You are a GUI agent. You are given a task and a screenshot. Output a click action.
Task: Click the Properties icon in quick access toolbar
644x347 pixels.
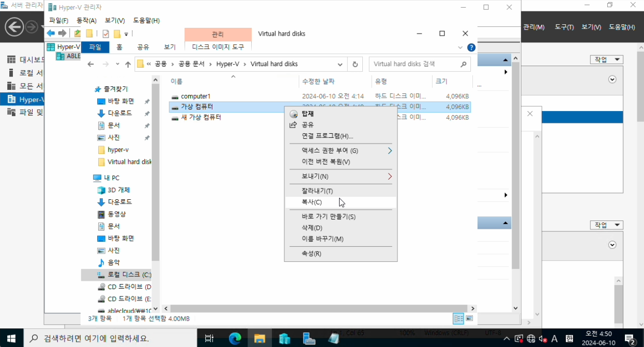[x=105, y=34]
